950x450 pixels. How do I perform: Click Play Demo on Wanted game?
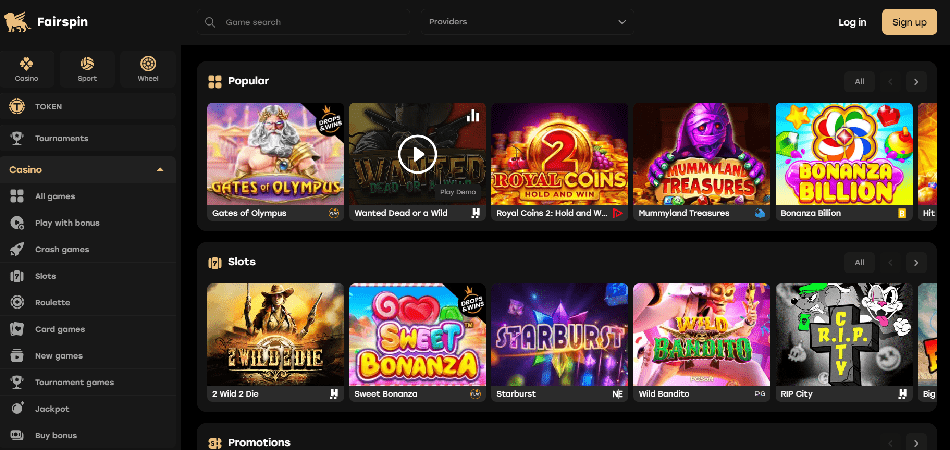[457, 191]
